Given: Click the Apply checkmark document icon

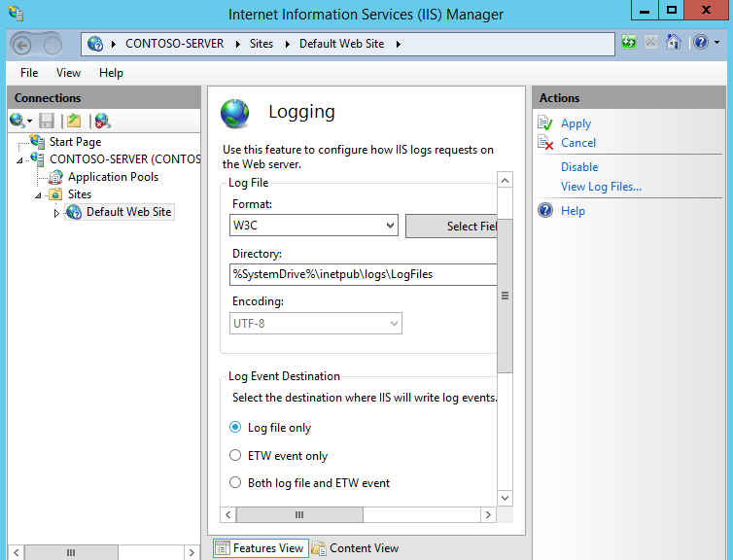Looking at the screenshot, I should click(x=545, y=122).
